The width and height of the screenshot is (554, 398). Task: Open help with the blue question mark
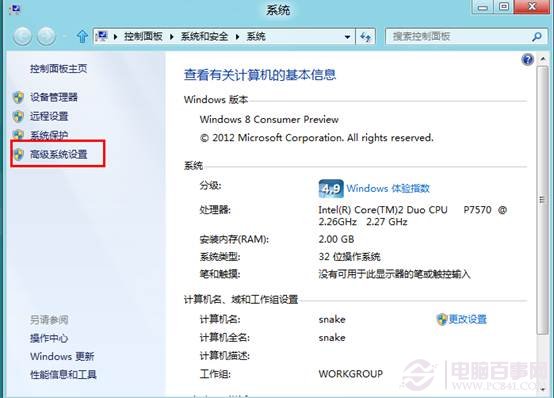pos(527,59)
